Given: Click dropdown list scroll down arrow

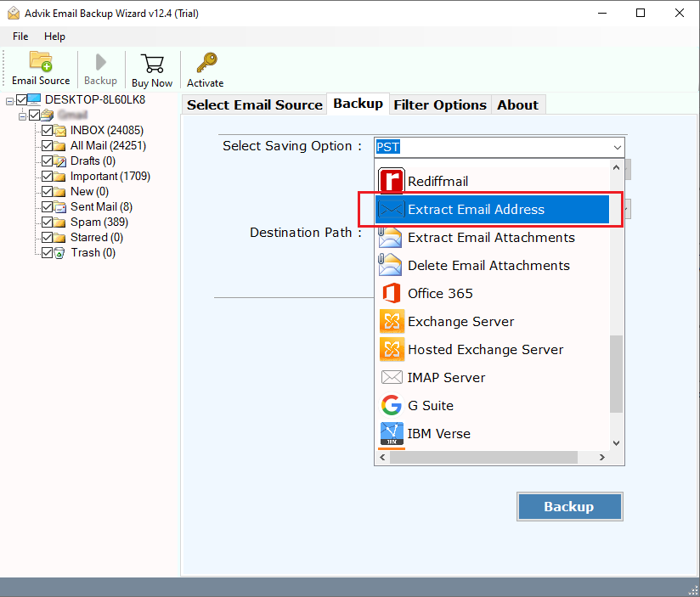Looking at the screenshot, I should coord(617,442).
